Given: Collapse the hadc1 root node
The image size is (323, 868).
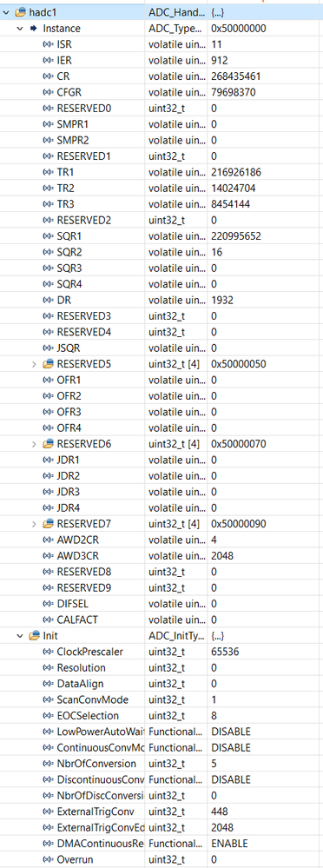Looking at the screenshot, I should (6, 11).
